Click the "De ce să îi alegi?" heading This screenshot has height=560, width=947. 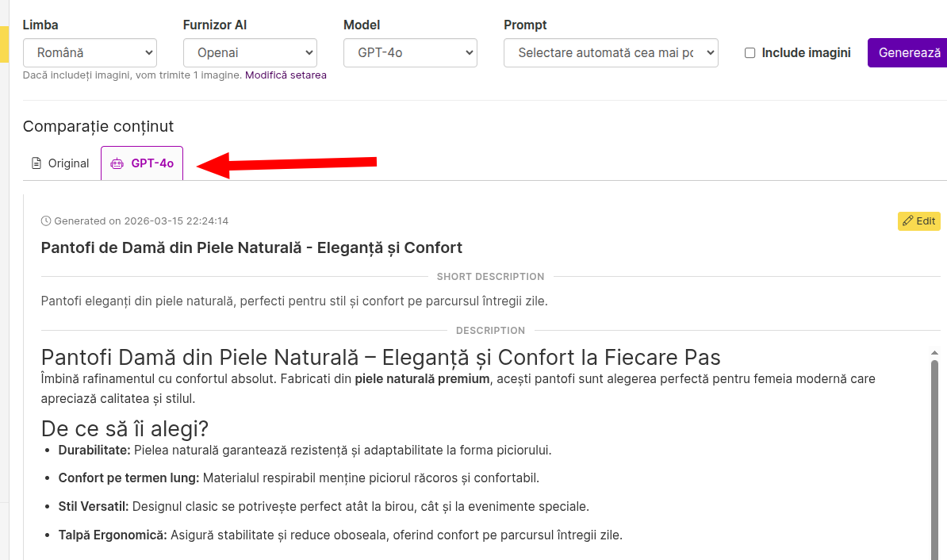pos(125,429)
